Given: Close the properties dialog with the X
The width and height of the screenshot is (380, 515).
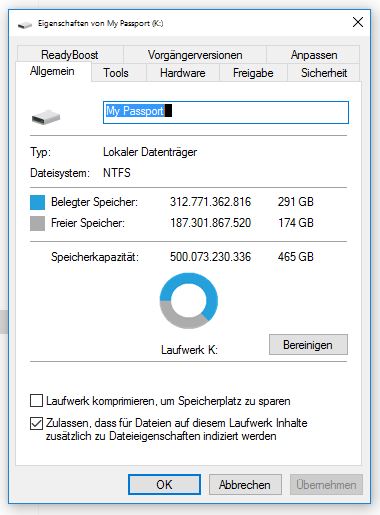Looking at the screenshot, I should (x=358, y=22).
